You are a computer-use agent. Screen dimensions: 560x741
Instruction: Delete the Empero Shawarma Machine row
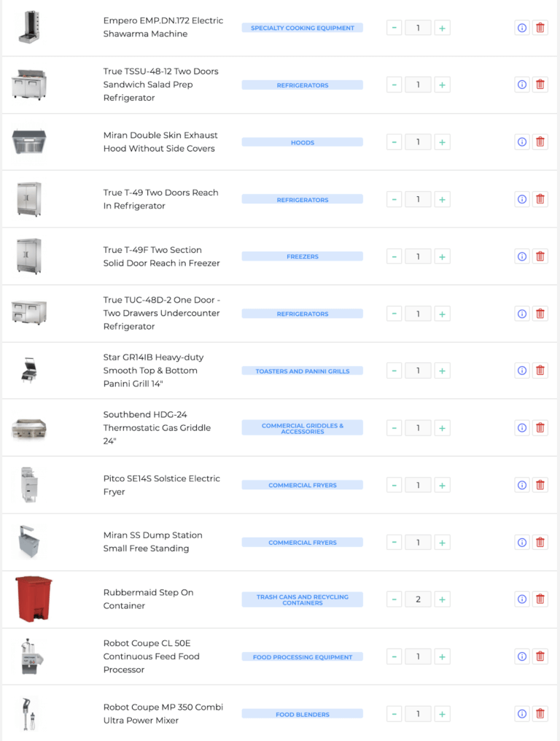coord(540,28)
